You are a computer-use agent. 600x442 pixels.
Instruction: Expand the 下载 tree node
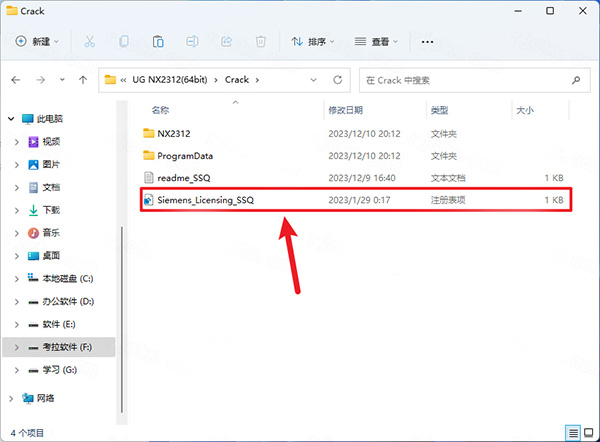coord(16,210)
